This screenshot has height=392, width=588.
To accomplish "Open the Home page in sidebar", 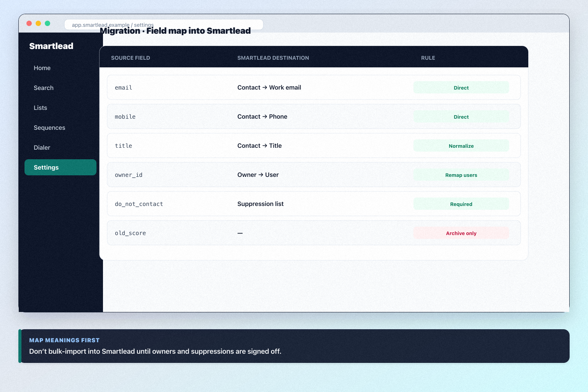I will (60, 68).
